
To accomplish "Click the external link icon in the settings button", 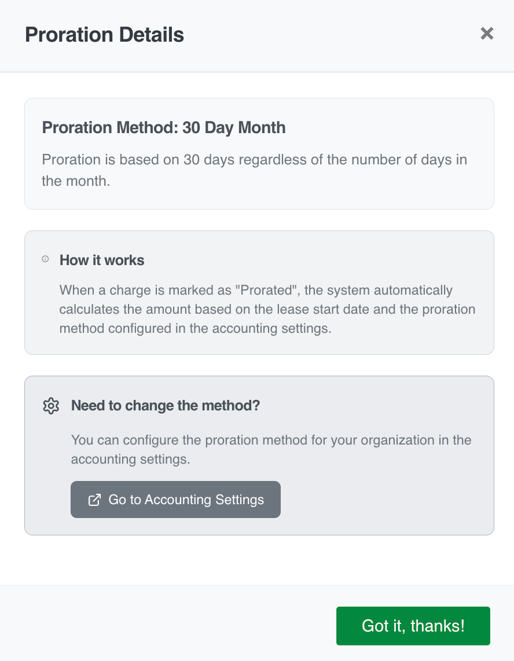I will (x=94, y=500).
